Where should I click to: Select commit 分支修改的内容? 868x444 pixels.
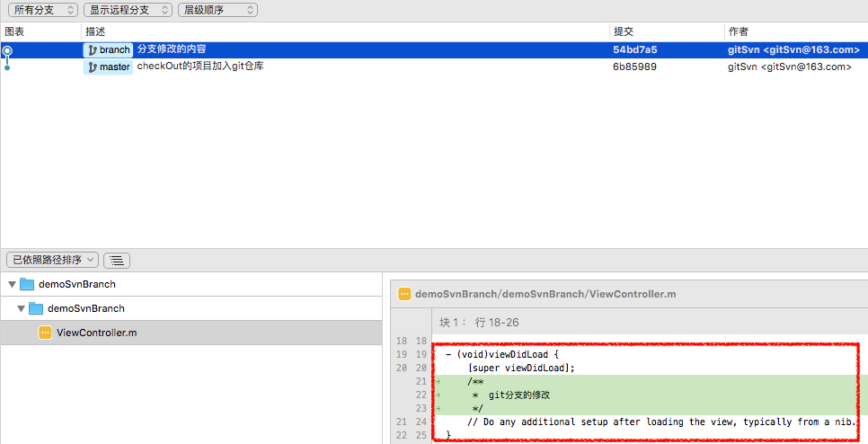pyautogui.click(x=172, y=49)
